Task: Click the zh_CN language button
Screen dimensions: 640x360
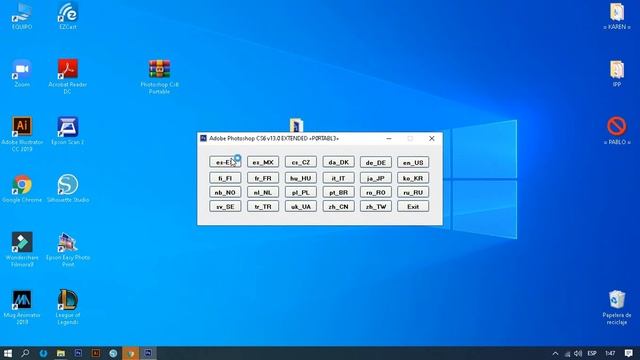Action: pos(338,206)
